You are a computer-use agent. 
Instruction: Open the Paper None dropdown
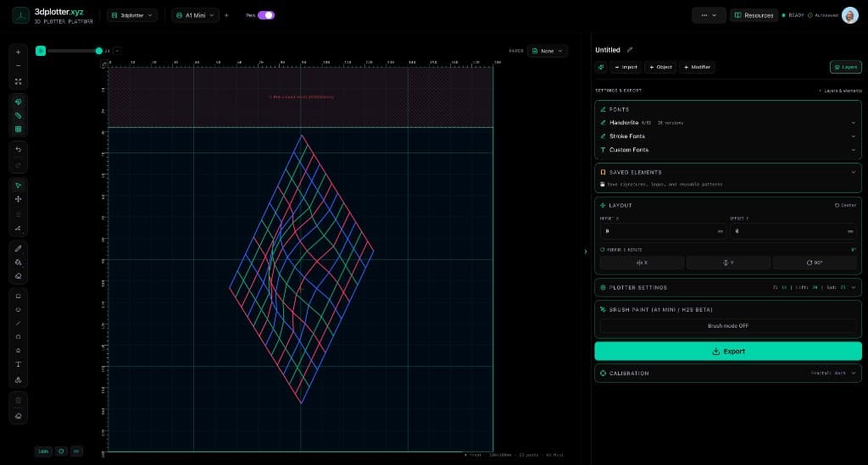click(547, 51)
